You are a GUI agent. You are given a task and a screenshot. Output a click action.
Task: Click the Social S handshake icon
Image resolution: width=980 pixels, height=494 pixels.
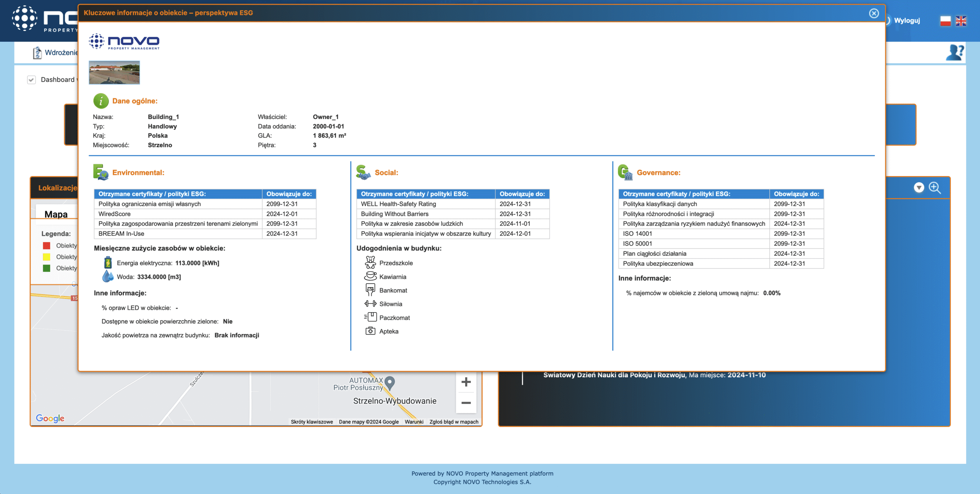pyautogui.click(x=363, y=172)
